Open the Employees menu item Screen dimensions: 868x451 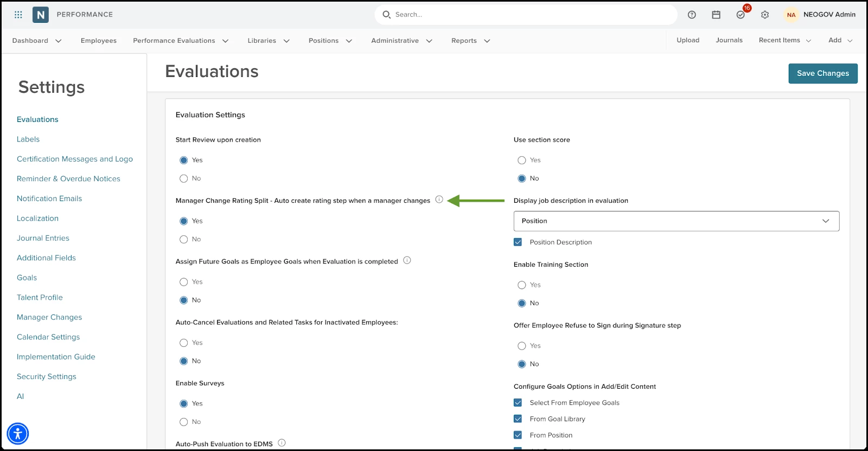pyautogui.click(x=99, y=41)
